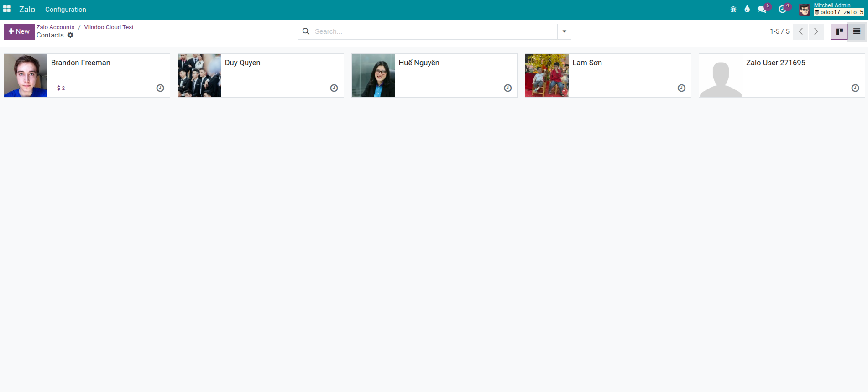
Task: Click activity clock on Brandon Freeman card
Action: click(x=160, y=88)
